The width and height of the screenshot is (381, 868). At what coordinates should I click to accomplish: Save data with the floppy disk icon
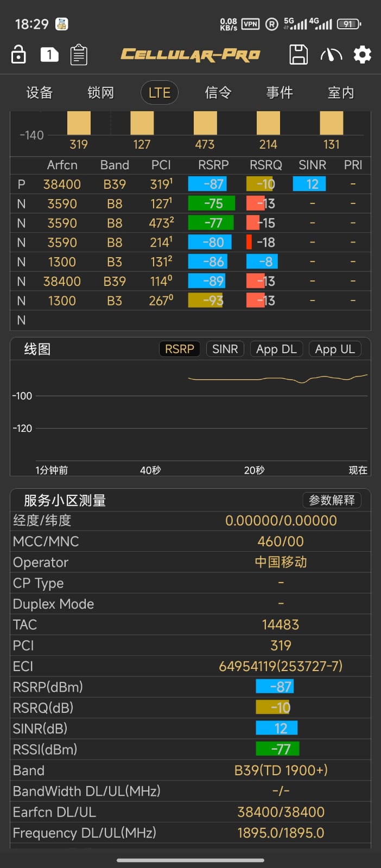pos(298,55)
